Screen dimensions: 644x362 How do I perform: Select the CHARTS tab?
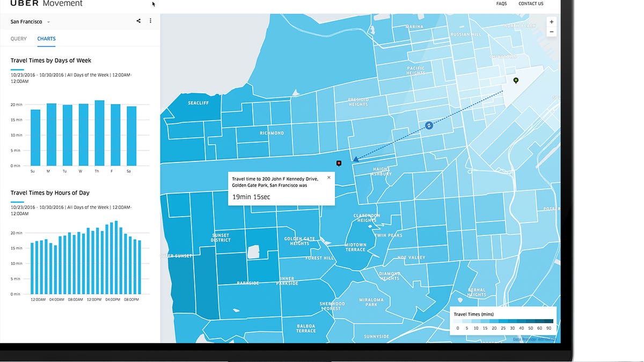click(46, 39)
